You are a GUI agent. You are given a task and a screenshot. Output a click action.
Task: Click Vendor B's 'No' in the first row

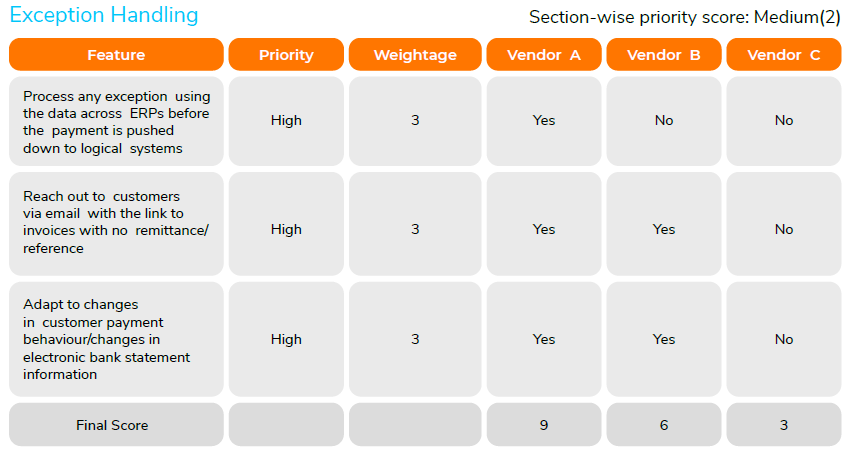coord(664,121)
